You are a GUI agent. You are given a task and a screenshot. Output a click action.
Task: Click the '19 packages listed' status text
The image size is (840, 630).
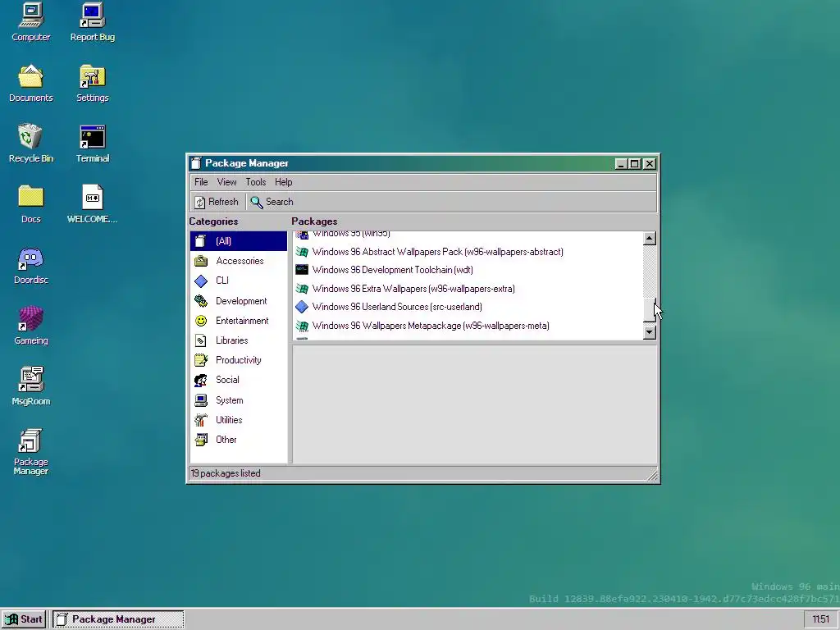(226, 473)
